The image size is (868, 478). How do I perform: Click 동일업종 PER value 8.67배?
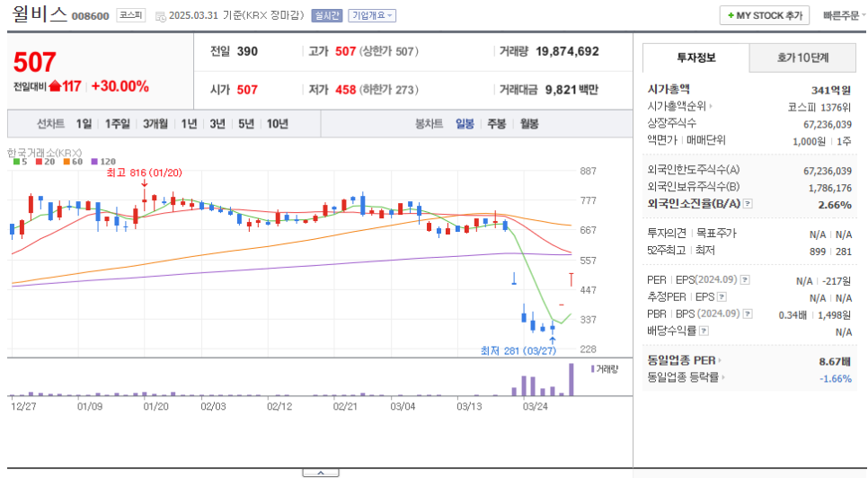(x=835, y=361)
